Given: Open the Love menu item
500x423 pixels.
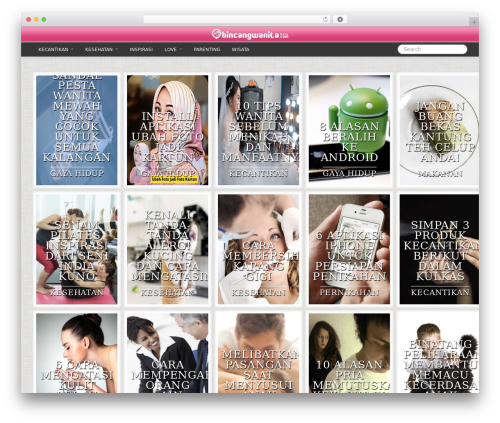Looking at the screenshot, I should pyautogui.click(x=170, y=49).
